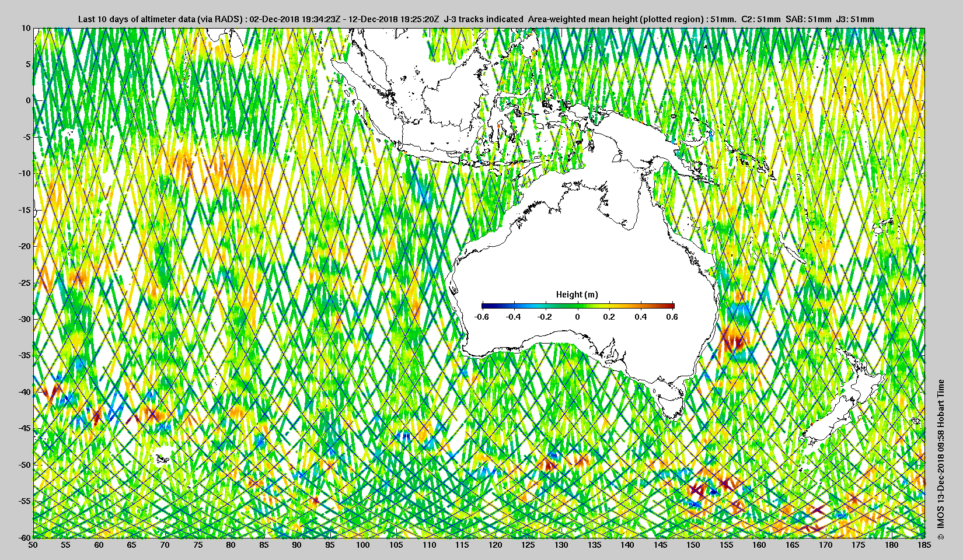The image size is (963, 560).
Task: Click latitude axis label "10"
Action: coord(26,27)
